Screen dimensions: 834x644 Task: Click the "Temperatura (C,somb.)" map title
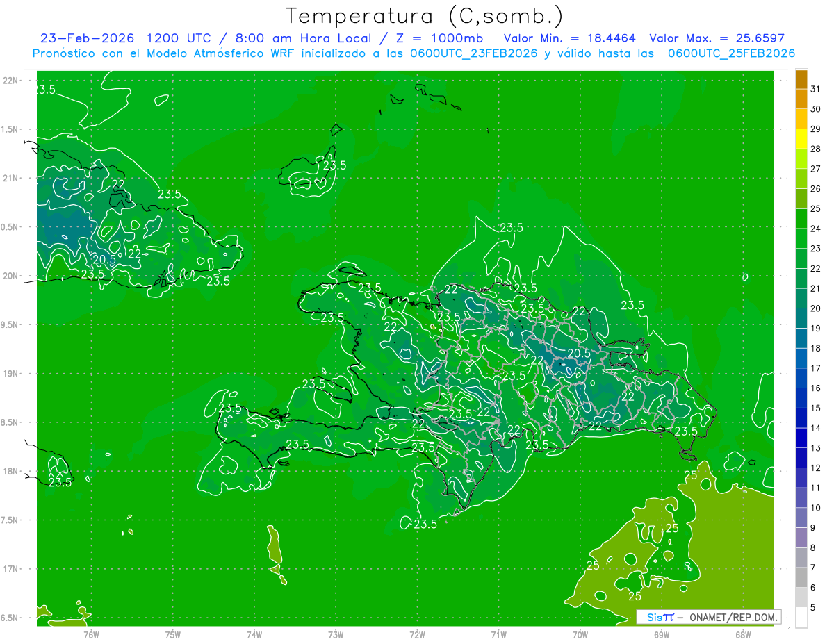pyautogui.click(x=425, y=15)
